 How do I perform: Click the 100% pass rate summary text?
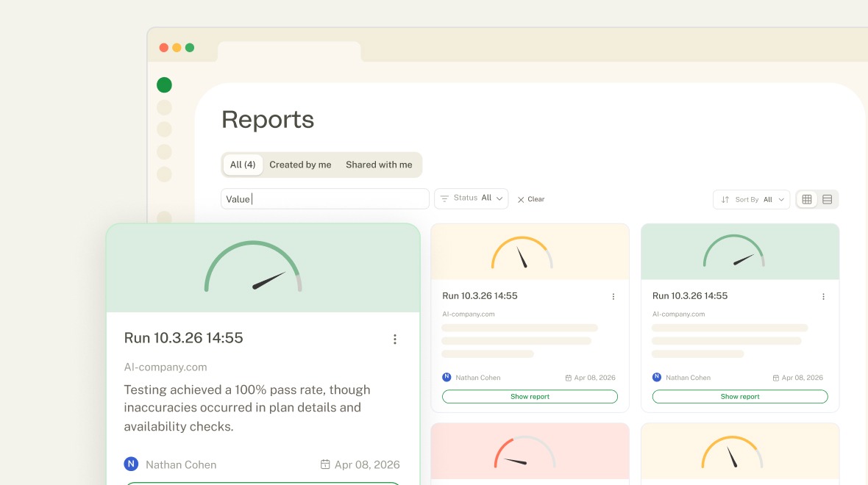(247, 408)
